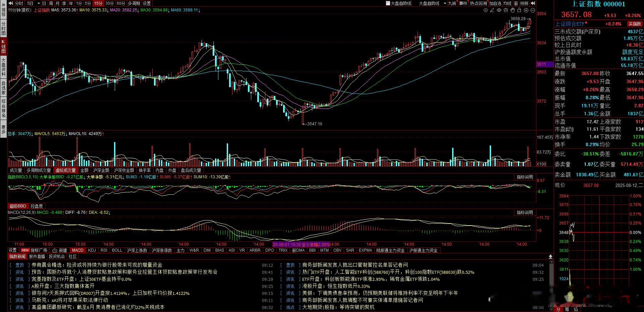Open news 马斯克 xAI将对苹果采取法律行动
This screenshot has height=312, width=644.
coord(70,300)
